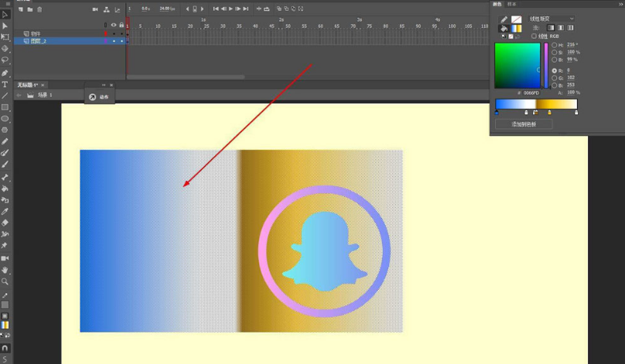
Task: Select the Bone tool
Action: pyautogui.click(x=5, y=177)
